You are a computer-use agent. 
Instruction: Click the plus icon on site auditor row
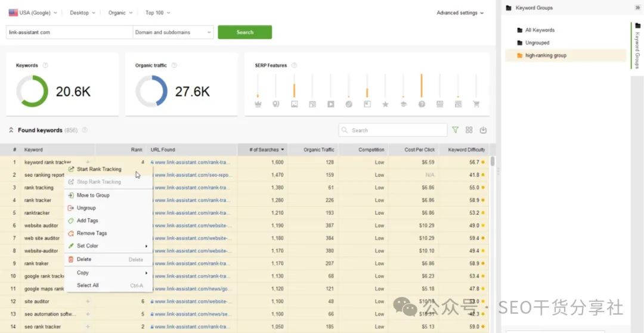point(88,301)
